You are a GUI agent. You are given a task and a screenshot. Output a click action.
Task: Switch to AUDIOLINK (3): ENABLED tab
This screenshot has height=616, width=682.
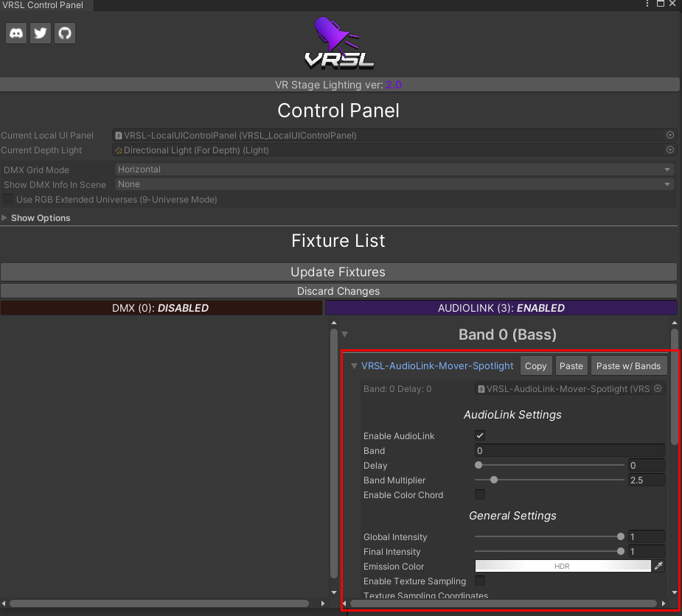coord(501,308)
